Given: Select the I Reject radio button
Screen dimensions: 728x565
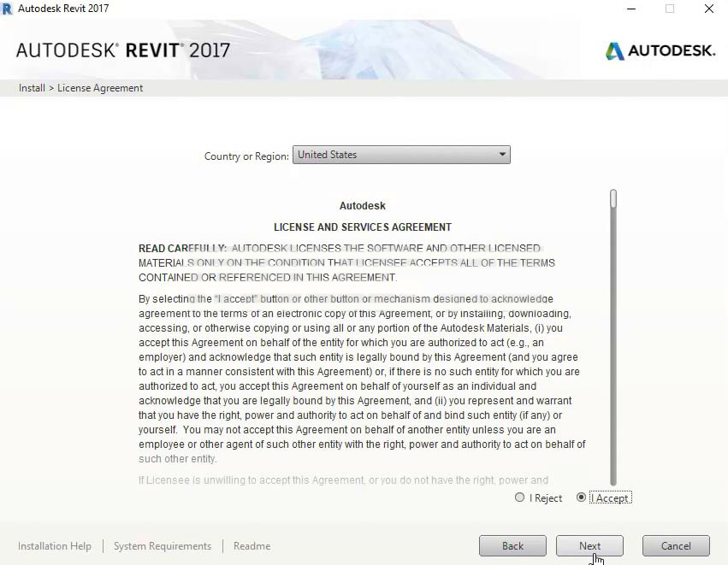Looking at the screenshot, I should tap(519, 497).
